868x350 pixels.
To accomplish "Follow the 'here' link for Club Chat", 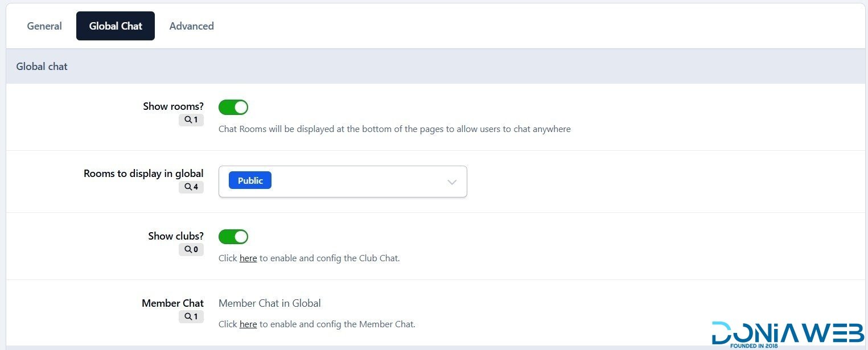I will click(x=248, y=258).
